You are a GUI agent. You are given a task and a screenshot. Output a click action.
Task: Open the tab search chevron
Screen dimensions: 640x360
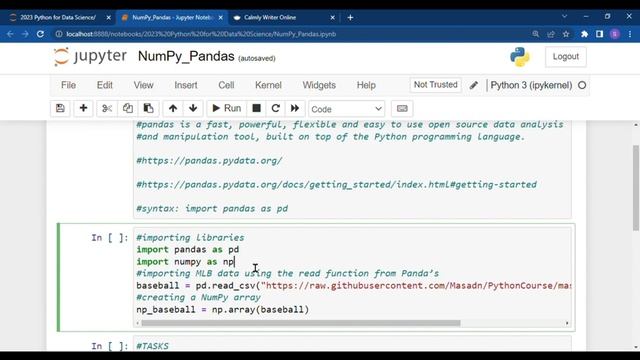(564, 16)
